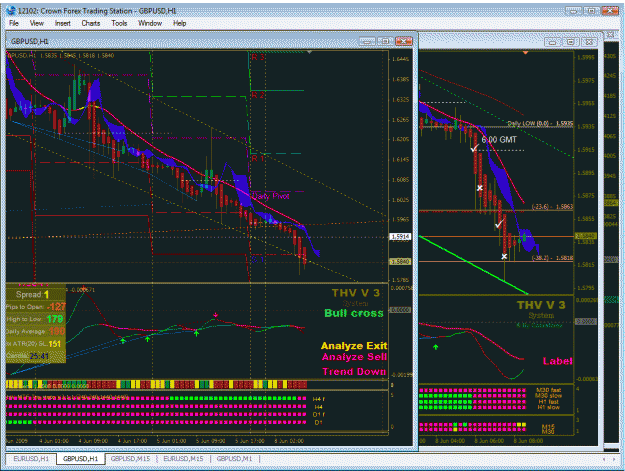625x471 pixels.
Task: Click the Spread 1 info panel header
Action: tap(33, 294)
